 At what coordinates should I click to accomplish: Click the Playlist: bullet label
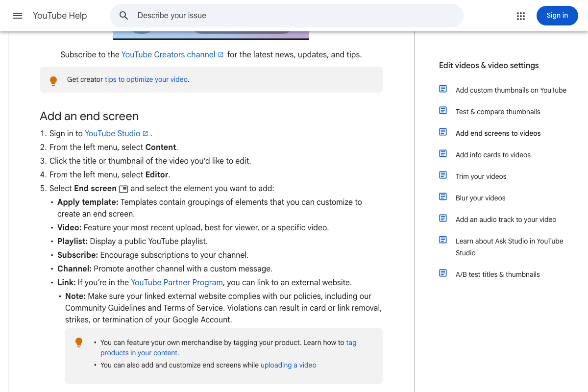pyautogui.click(x=73, y=241)
